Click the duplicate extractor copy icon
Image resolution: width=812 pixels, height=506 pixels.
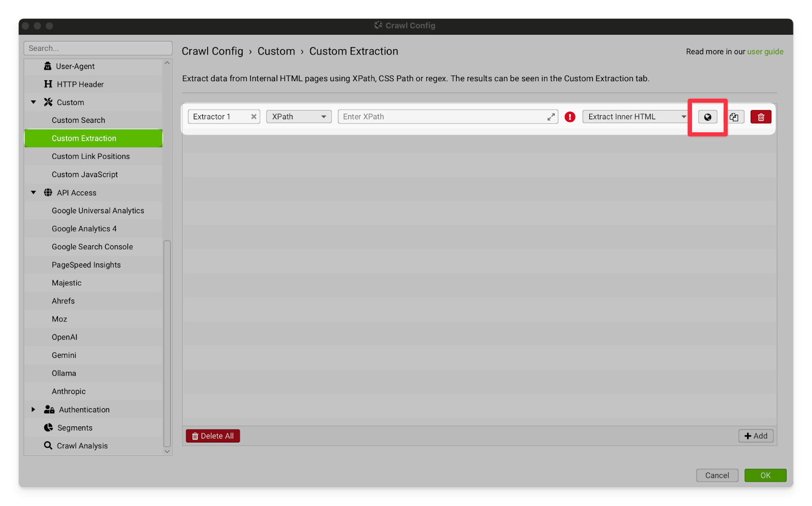(734, 117)
